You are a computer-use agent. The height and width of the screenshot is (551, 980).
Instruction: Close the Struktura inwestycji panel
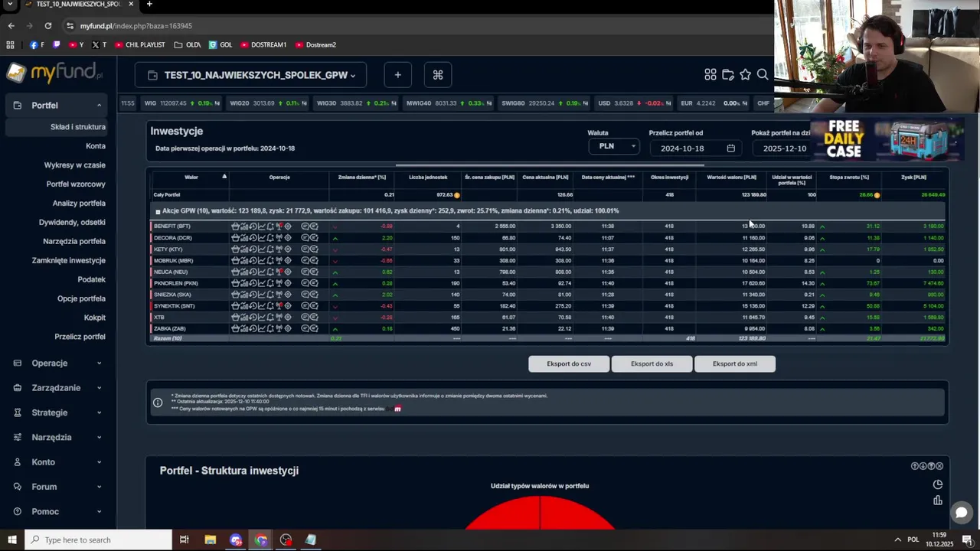click(x=939, y=466)
